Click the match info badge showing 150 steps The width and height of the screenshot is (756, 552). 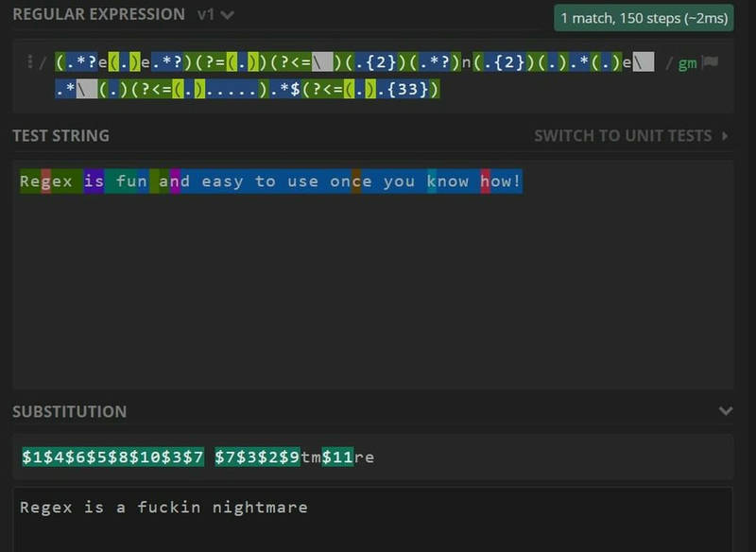tap(644, 18)
